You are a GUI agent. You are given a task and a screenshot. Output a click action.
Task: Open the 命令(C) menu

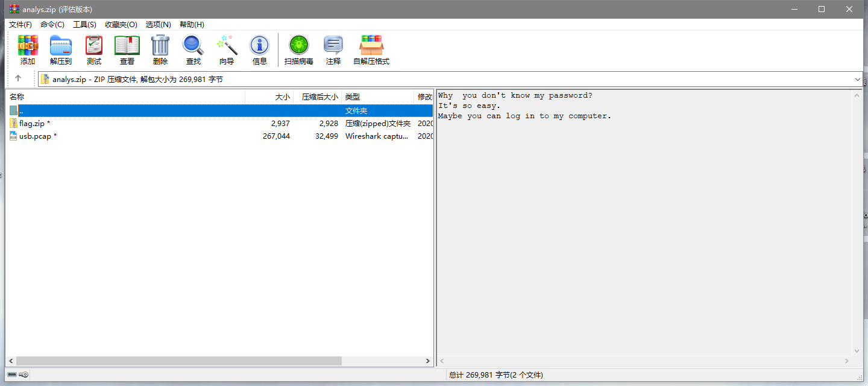pyautogui.click(x=52, y=25)
